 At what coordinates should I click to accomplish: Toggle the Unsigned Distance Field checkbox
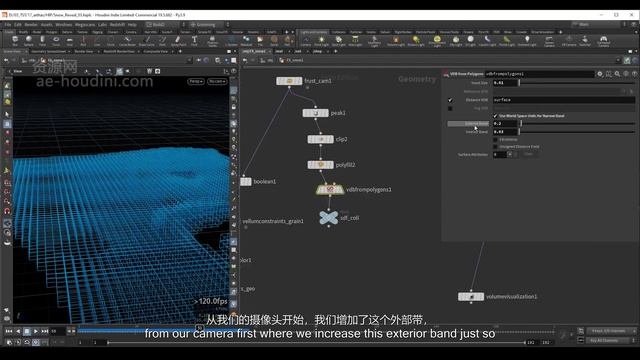pyautogui.click(x=495, y=147)
